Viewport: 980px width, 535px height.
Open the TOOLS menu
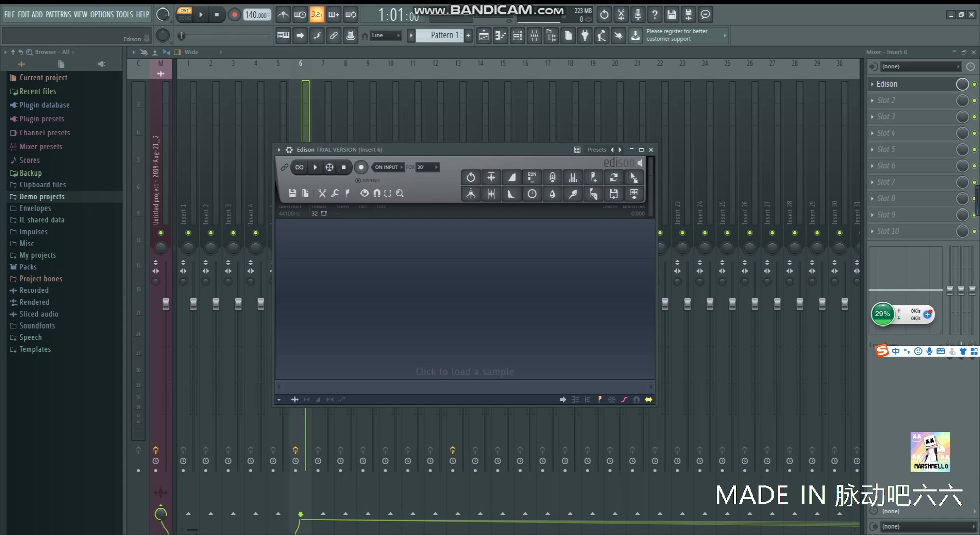pyautogui.click(x=124, y=14)
